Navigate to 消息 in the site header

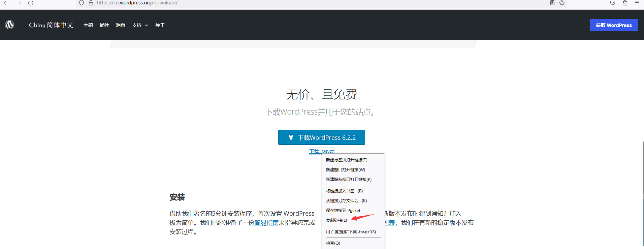[121, 25]
